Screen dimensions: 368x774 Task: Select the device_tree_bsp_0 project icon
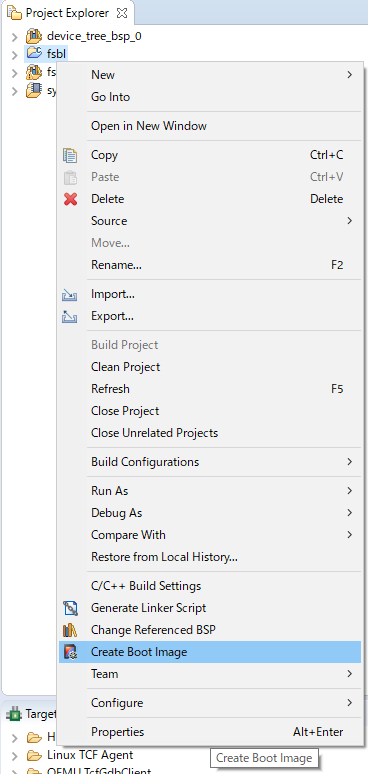(34, 36)
